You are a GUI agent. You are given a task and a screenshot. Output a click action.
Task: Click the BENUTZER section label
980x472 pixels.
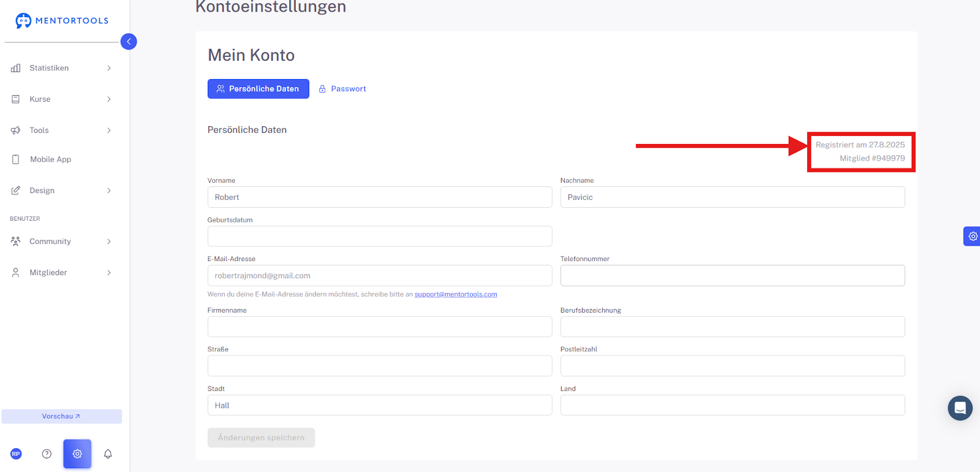(25, 219)
